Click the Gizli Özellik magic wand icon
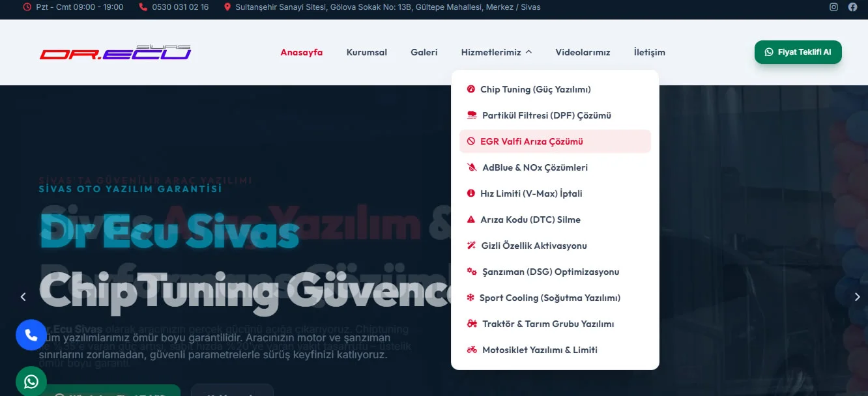868x396 pixels. point(472,246)
